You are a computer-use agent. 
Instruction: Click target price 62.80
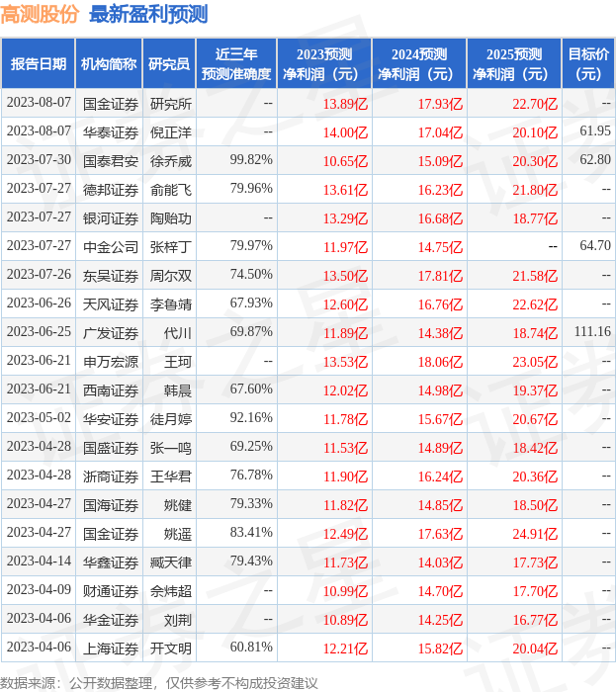coord(595,159)
